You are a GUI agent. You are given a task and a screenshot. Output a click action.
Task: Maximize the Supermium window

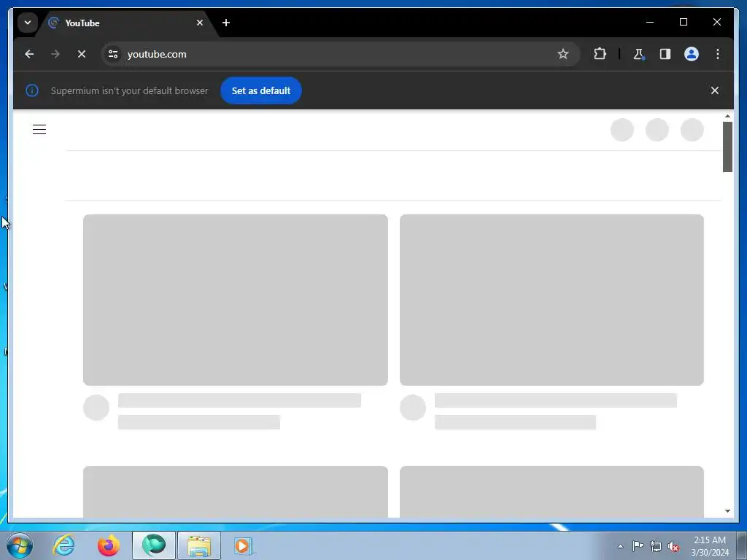point(683,22)
